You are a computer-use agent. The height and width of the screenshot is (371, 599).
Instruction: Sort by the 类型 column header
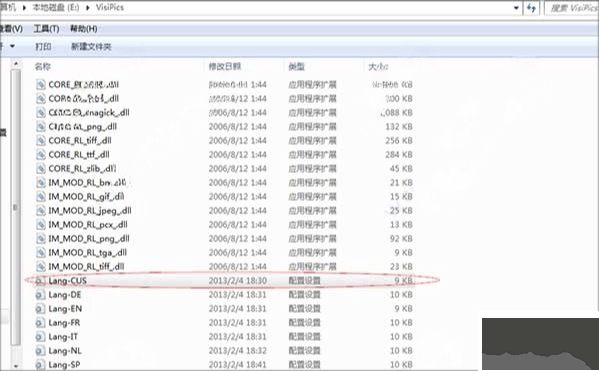296,66
